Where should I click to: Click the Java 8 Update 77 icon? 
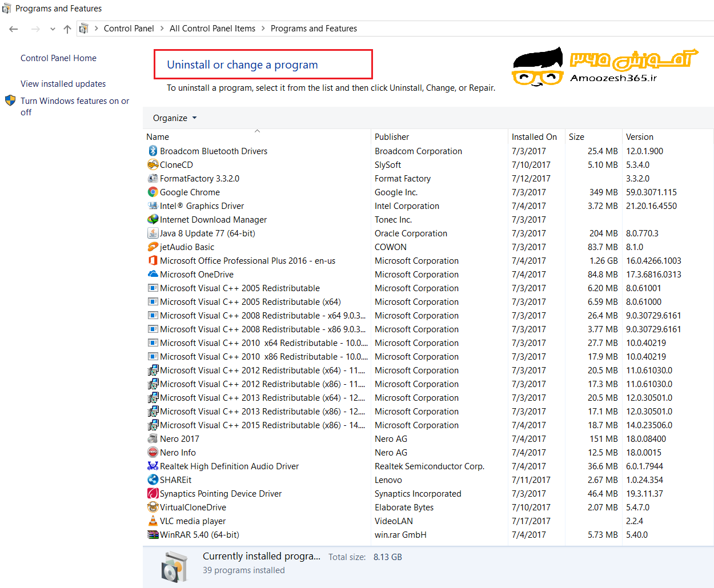(153, 233)
